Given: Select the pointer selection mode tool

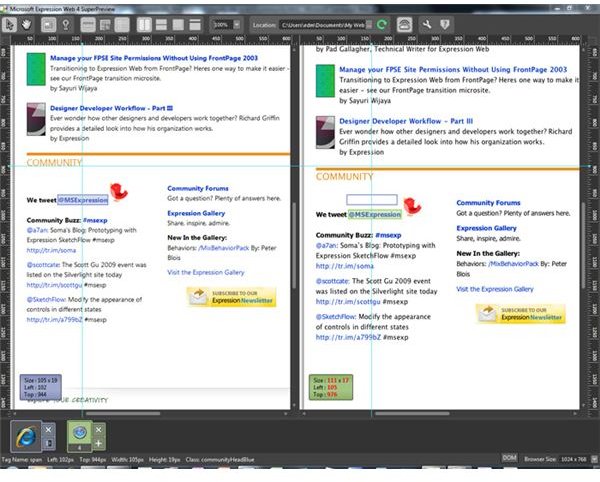Looking at the screenshot, I should (x=9, y=25).
